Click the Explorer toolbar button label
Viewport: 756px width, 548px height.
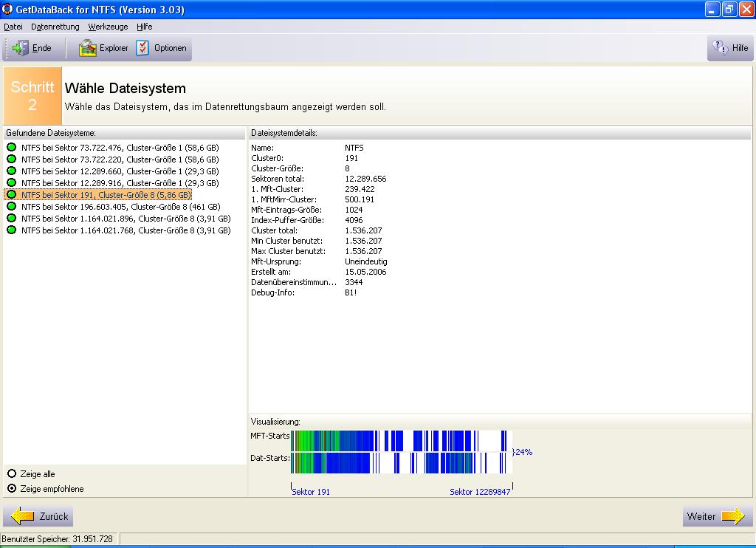114,48
